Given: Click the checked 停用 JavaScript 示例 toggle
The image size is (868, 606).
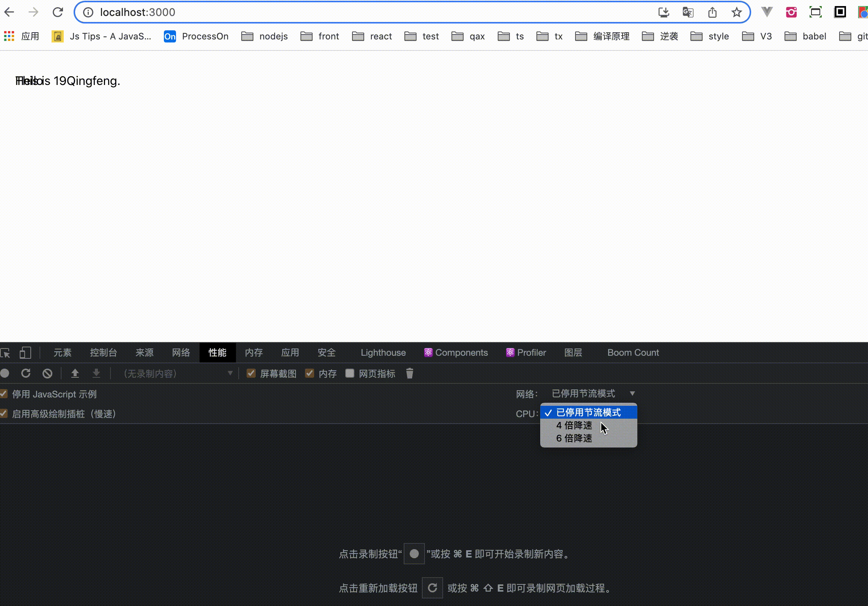Looking at the screenshot, I should click(x=4, y=394).
